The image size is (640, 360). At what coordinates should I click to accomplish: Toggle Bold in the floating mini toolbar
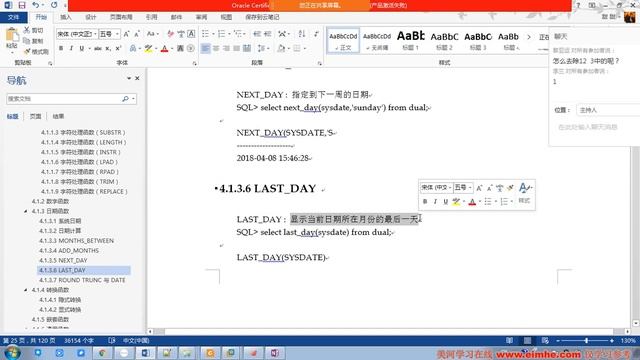tap(425, 201)
